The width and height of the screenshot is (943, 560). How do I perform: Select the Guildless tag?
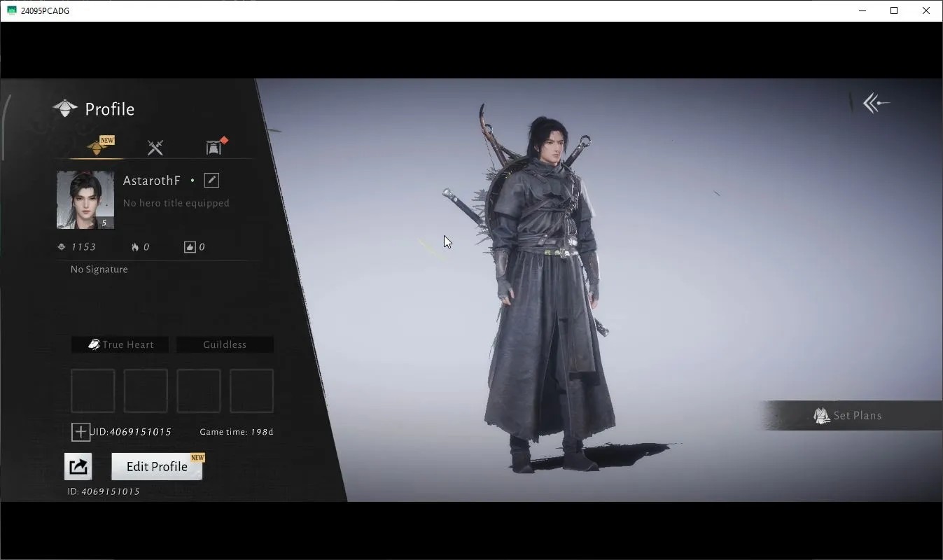click(x=225, y=344)
